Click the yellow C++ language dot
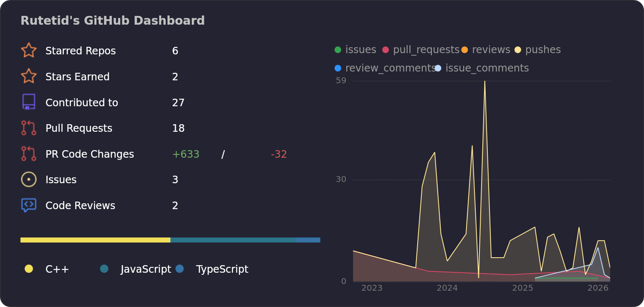The height and width of the screenshot is (307, 644). (28, 269)
